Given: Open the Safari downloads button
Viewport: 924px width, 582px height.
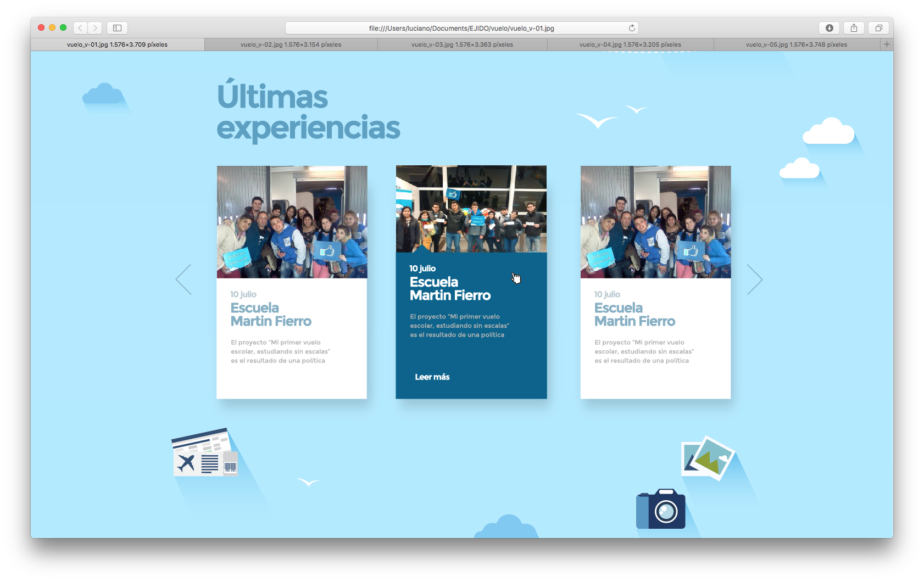Looking at the screenshot, I should click(829, 28).
